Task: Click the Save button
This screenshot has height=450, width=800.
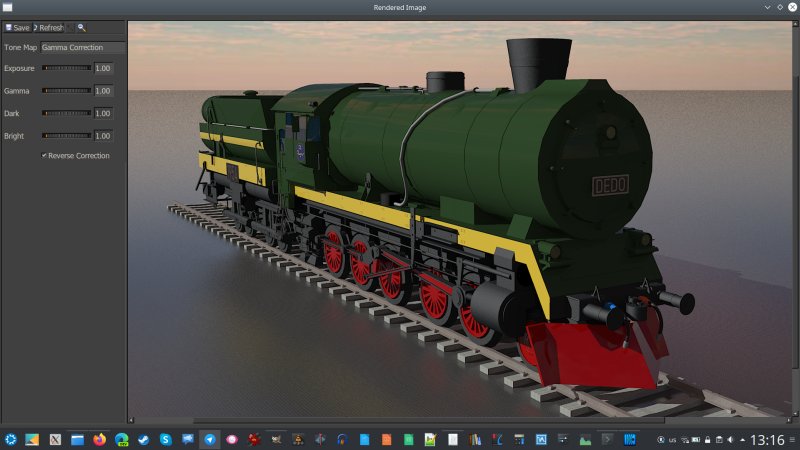Action: tap(17, 28)
